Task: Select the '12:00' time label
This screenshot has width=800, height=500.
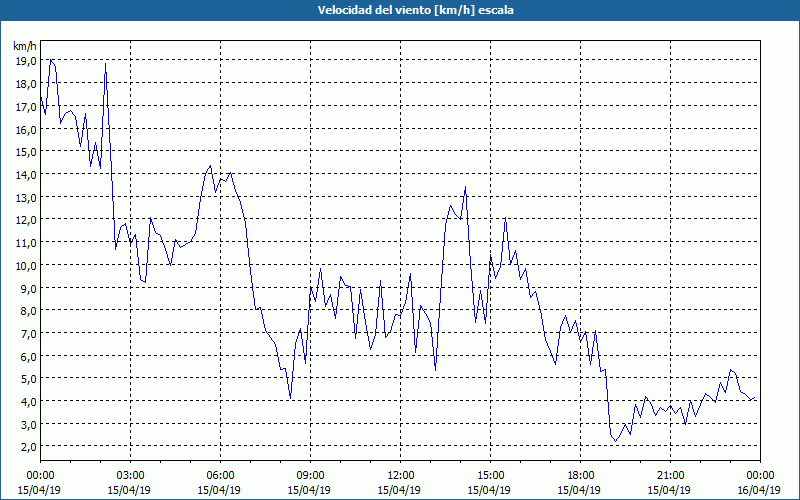Action: click(401, 476)
